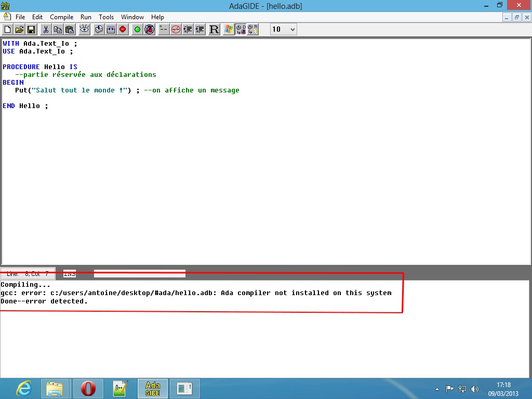Compile the file with the stacked-pages arrow icon
Viewport: 532px width, 399px height.
pos(99,30)
